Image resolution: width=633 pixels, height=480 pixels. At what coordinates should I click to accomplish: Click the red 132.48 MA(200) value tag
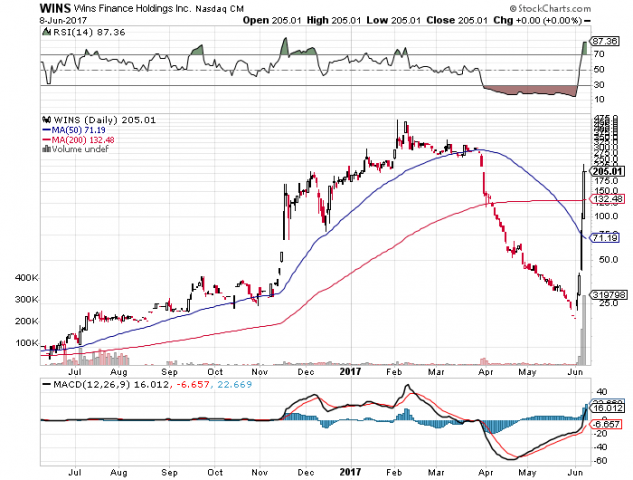point(608,199)
